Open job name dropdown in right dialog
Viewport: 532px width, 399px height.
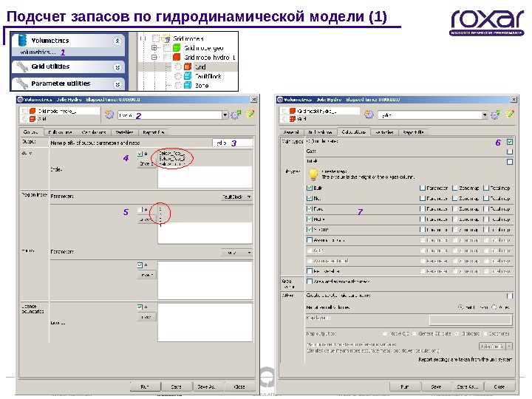coord(485,115)
